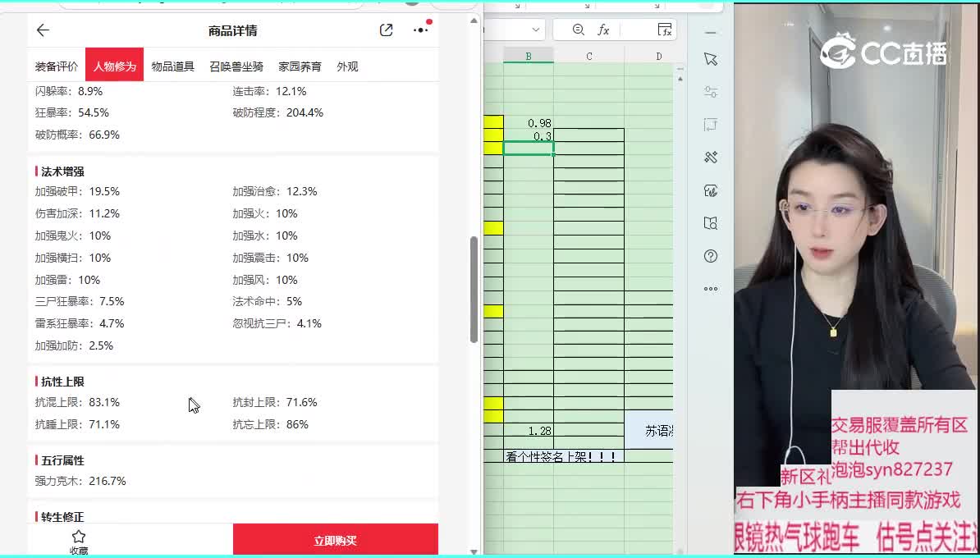Screen dimensions: 980x558
Task: Click the magic wand tool in the right sidebar
Action: 711,157
